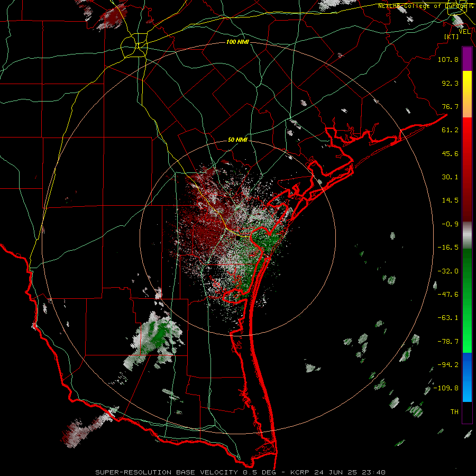The image size is (476, 476).
Task: Click the -32.0 velocity scale value
Action: (x=448, y=271)
